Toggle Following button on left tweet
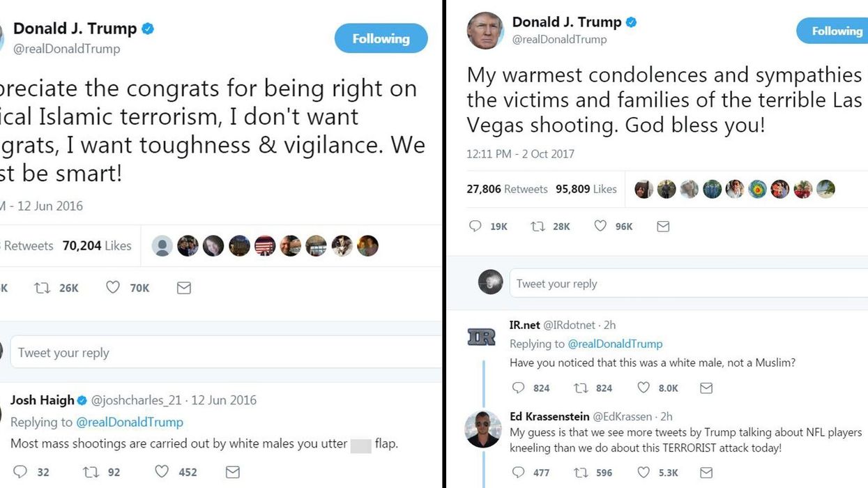This screenshot has height=488, width=868. 381,39
